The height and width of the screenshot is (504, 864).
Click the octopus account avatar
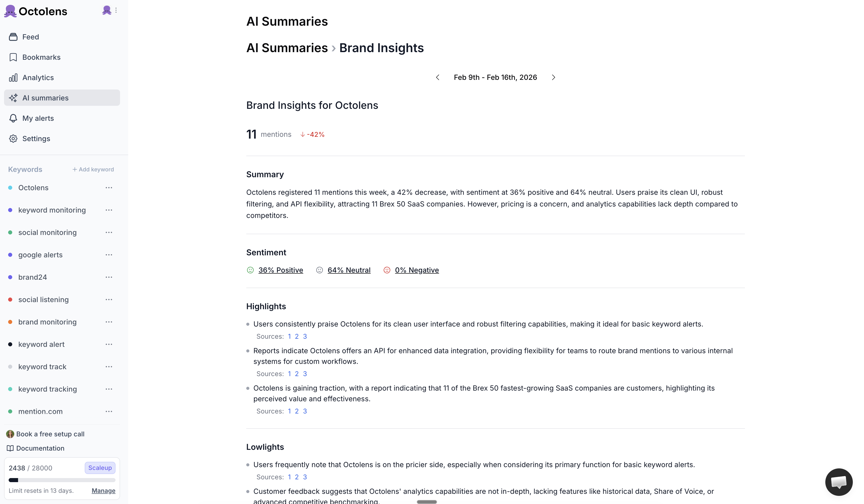[x=107, y=10]
